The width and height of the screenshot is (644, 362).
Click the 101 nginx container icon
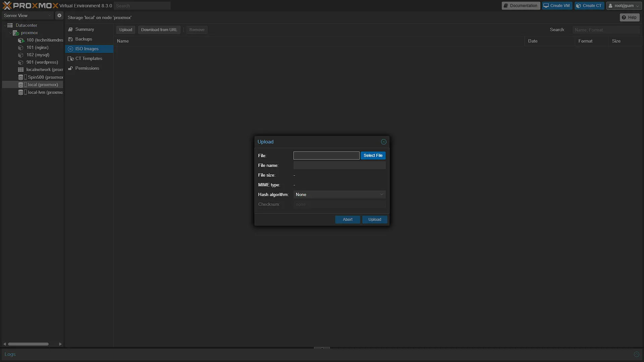[x=21, y=48]
